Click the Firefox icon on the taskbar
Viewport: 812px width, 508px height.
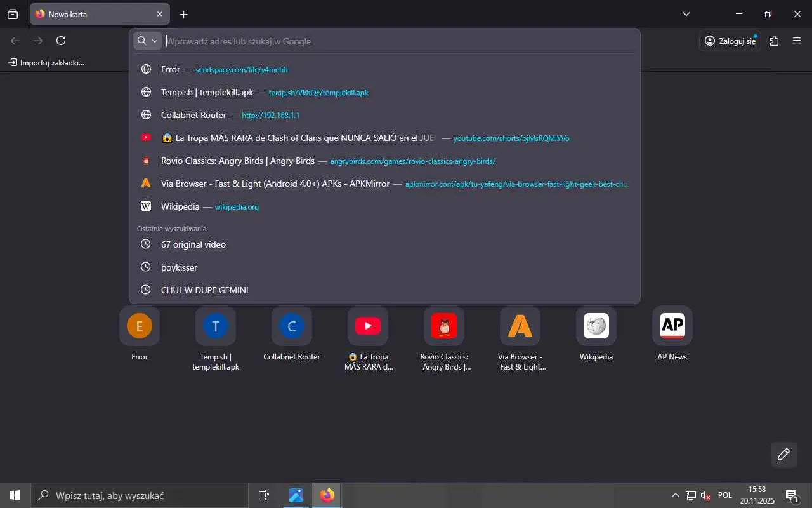pyautogui.click(x=327, y=495)
